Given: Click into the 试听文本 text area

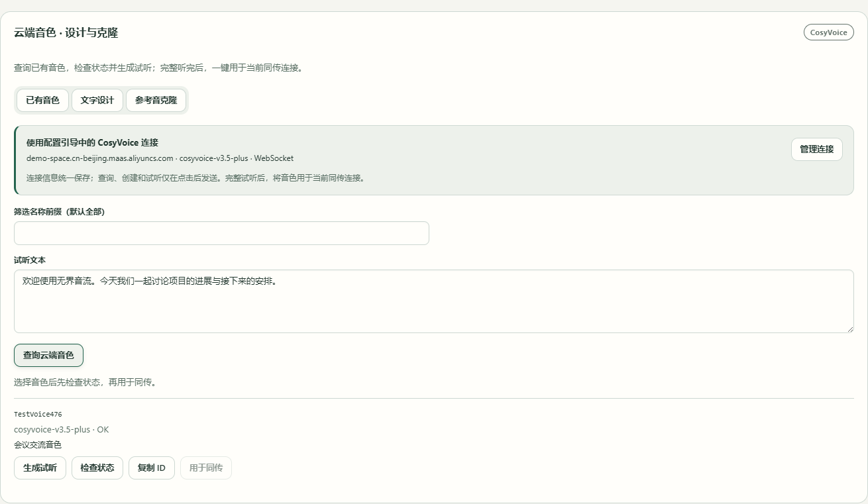Looking at the screenshot, I should point(433,301).
